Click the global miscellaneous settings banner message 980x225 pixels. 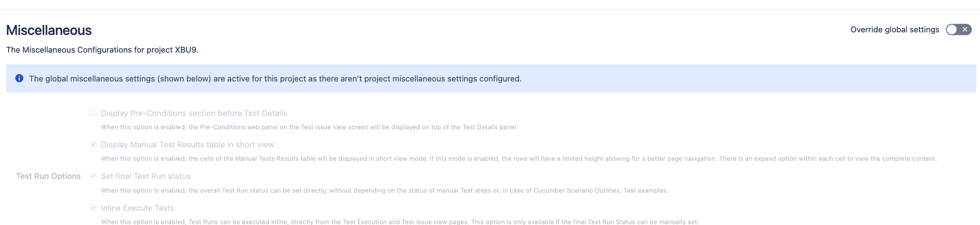tap(275, 79)
